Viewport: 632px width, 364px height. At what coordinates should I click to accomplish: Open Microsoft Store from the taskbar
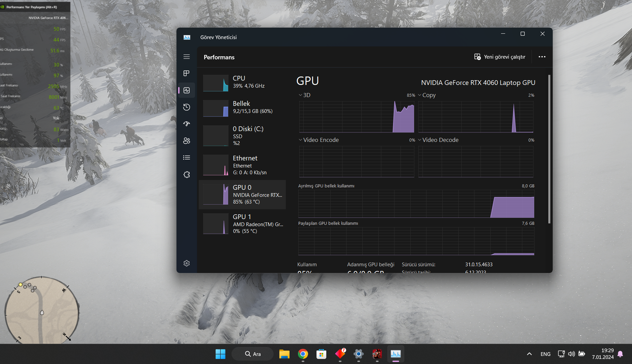point(321,354)
